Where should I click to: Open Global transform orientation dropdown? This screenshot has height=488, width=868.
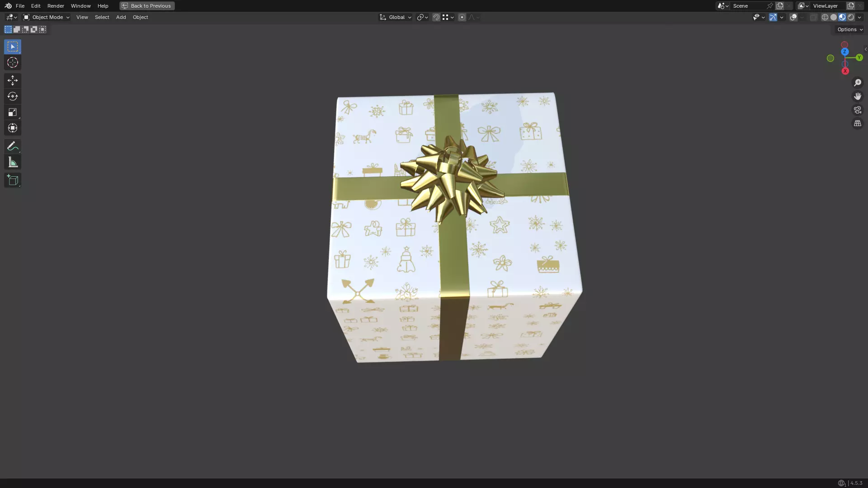click(396, 17)
